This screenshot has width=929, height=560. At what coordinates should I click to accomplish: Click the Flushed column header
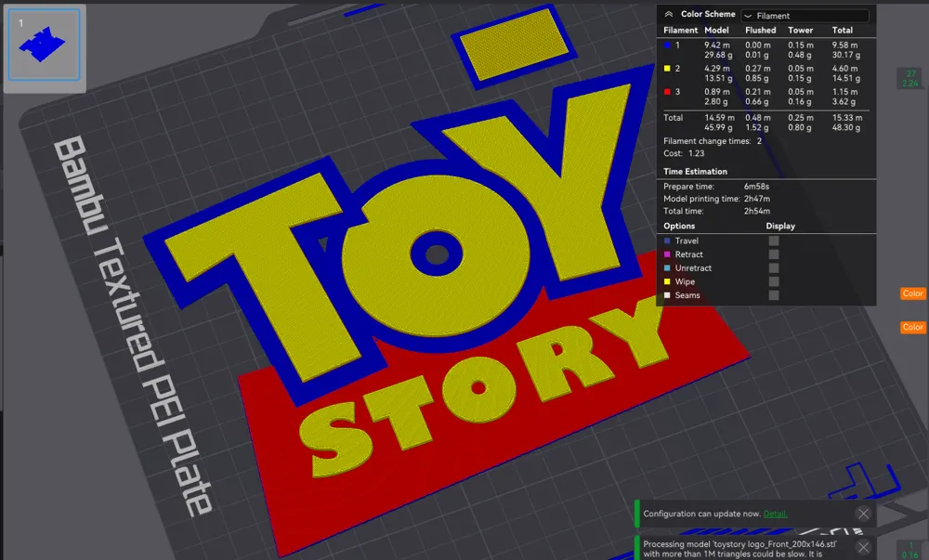(x=761, y=31)
